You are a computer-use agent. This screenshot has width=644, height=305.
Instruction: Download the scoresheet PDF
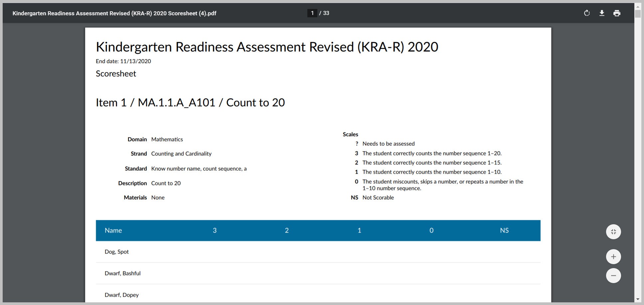point(602,13)
